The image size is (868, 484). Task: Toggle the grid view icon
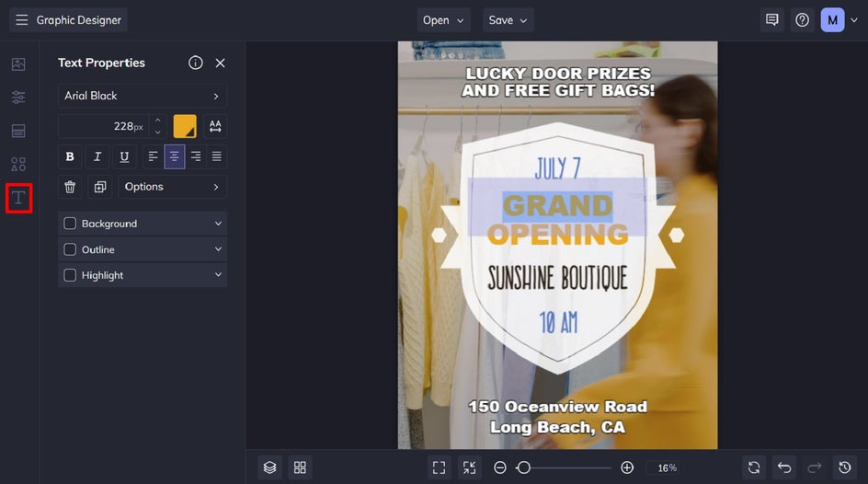tap(300, 468)
